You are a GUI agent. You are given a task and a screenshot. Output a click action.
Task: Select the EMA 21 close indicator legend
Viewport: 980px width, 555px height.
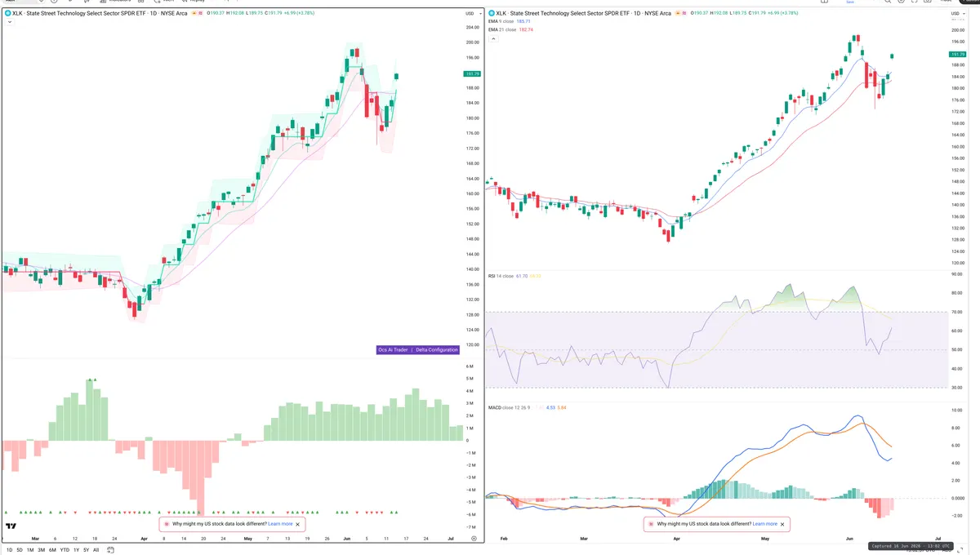(x=503, y=29)
